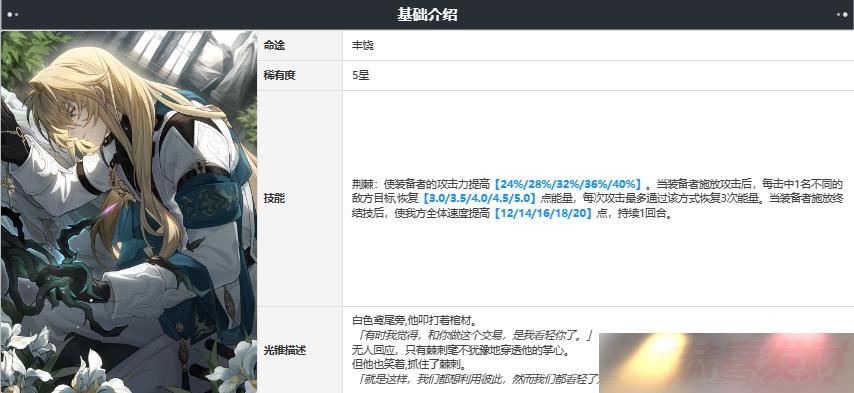Select the 丰饶 path value

click(x=363, y=46)
